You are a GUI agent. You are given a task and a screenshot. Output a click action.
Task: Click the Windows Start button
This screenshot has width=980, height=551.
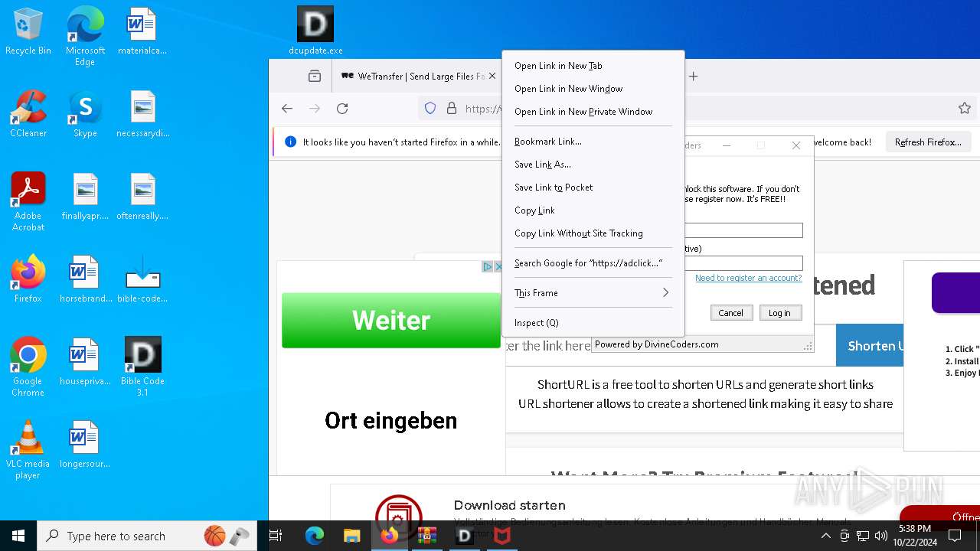[18, 536]
